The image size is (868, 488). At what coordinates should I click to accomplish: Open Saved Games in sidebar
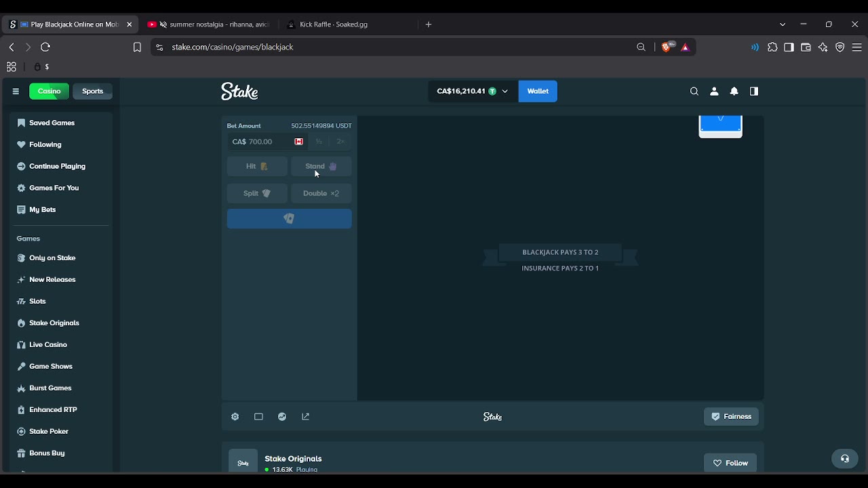point(61,123)
